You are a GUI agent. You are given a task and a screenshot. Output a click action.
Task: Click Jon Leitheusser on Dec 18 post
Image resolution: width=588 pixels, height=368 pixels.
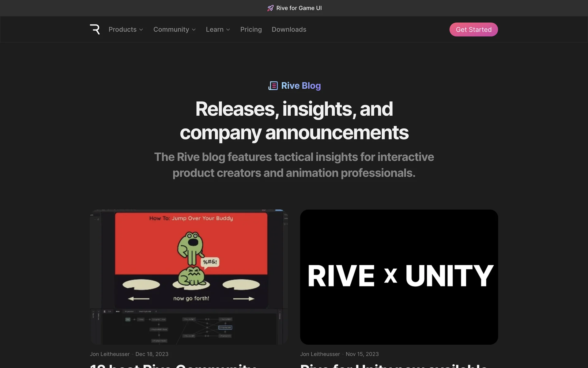point(110,354)
